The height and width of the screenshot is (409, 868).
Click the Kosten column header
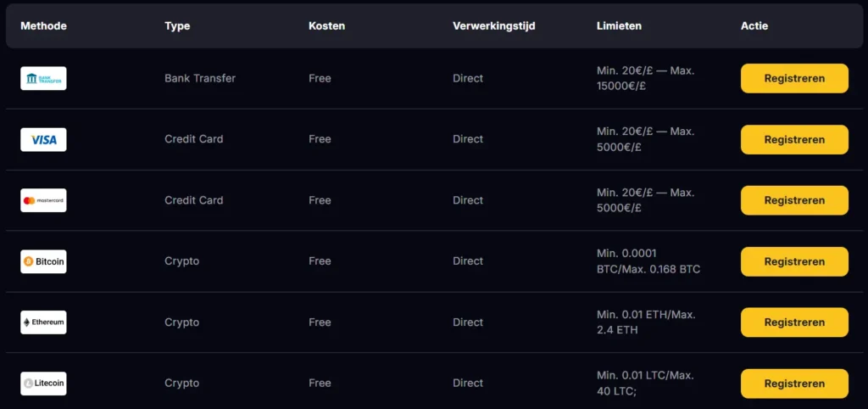pyautogui.click(x=326, y=26)
